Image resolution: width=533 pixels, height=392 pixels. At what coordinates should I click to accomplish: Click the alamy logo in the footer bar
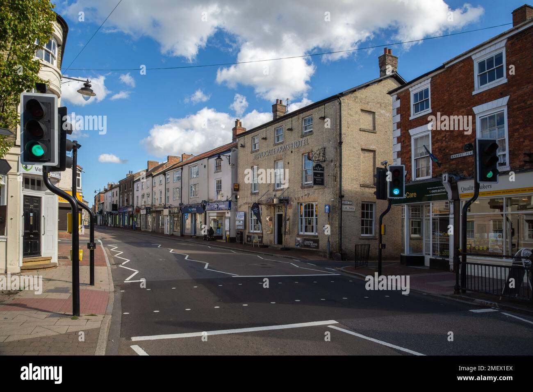click(x=41, y=373)
